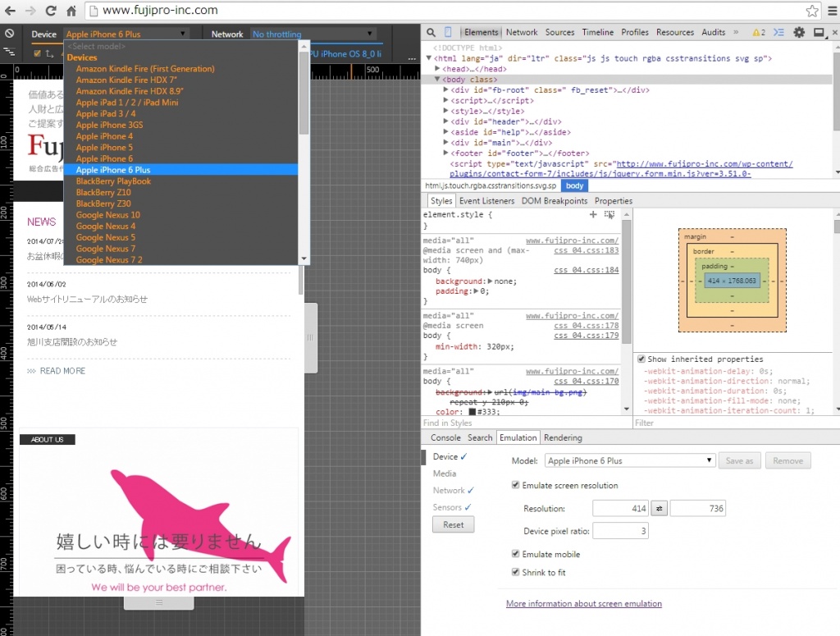Screen dimensions: 840x636
Task: Open the Network throttling dropdown
Action: (313, 34)
